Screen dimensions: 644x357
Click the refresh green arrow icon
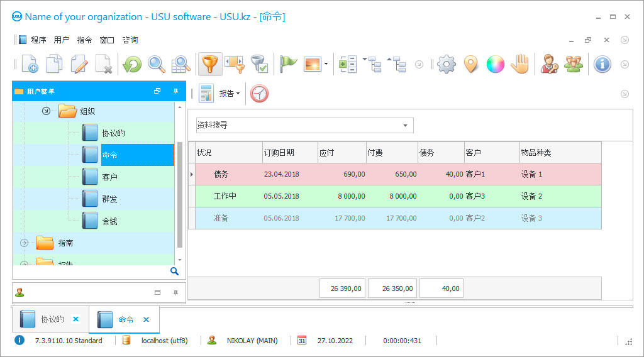click(132, 64)
